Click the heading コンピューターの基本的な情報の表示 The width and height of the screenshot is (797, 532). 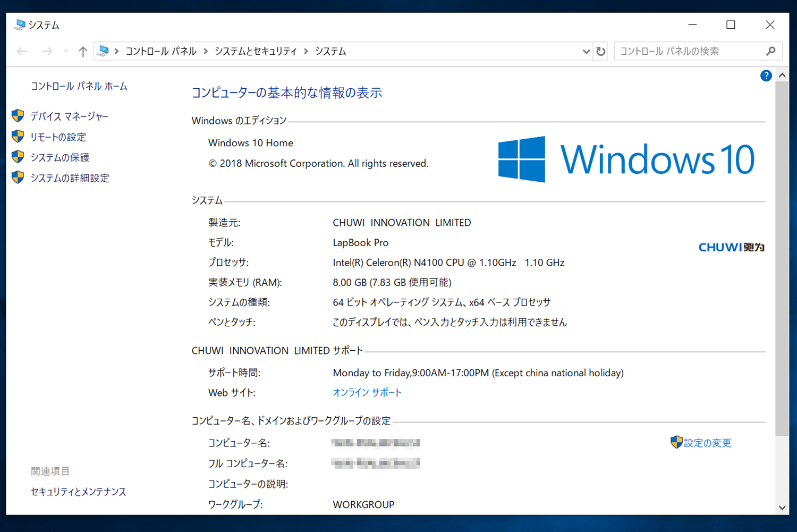tap(287, 93)
